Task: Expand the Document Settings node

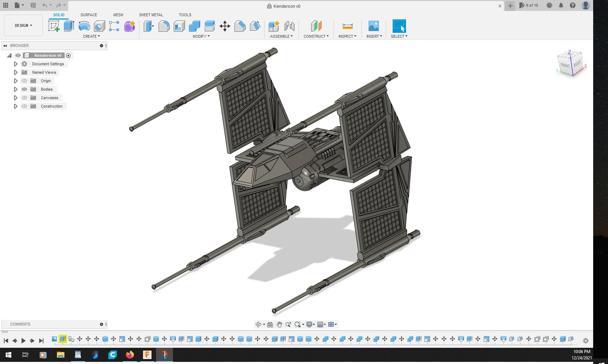Action: click(16, 64)
